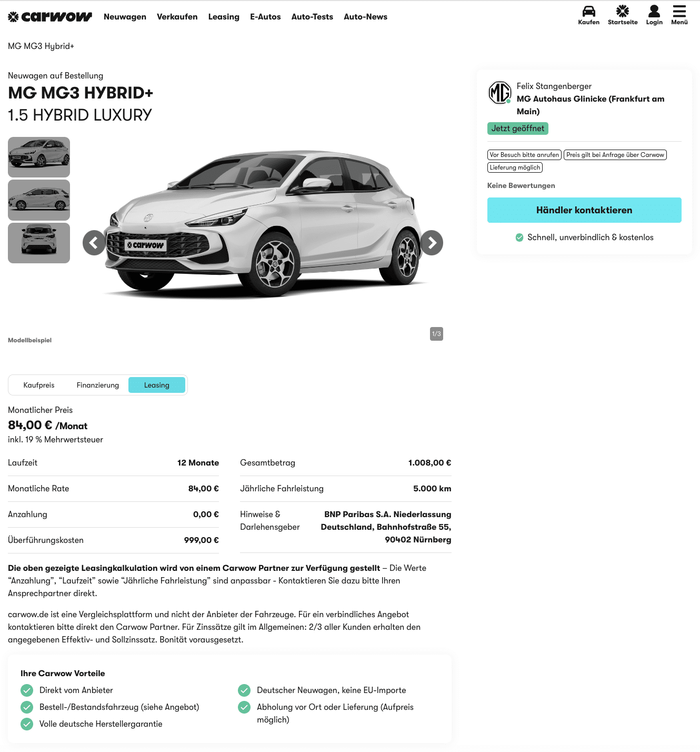Click the carwow logo
Viewport: 700px width, 752px height.
point(50,17)
